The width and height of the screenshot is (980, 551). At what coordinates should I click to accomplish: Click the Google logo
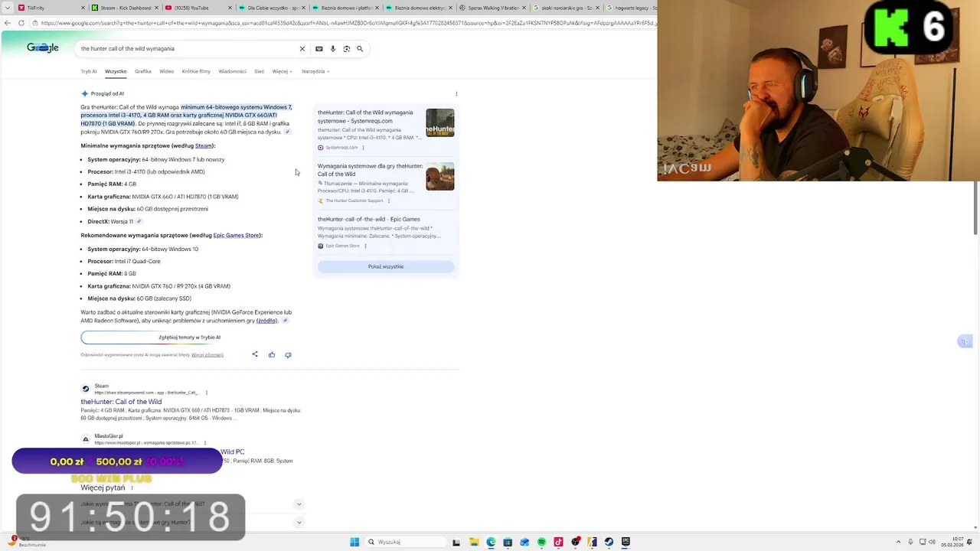(x=43, y=47)
